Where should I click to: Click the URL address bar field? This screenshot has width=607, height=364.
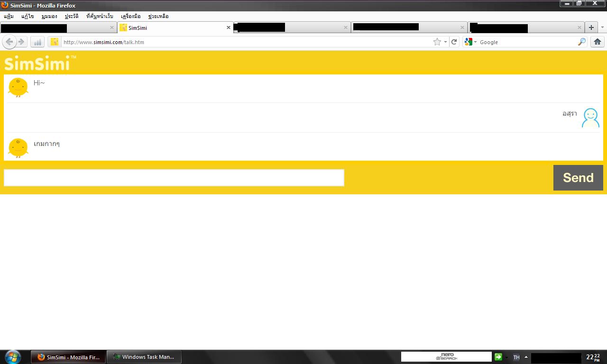(246, 42)
